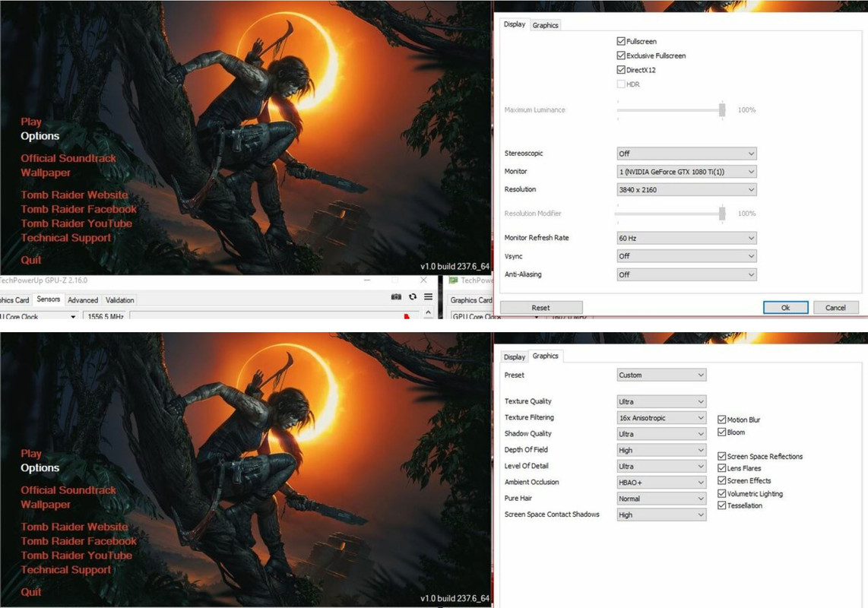Open Tomb Raider Website in the upper launcher

pyautogui.click(x=74, y=195)
